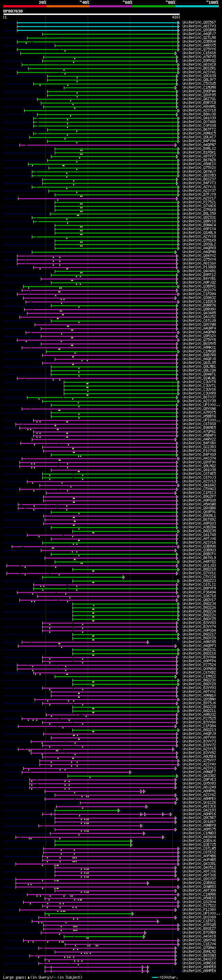Viewport: 222px width, 980px height.
Task: Select the UniRef100_Q41748 label
Action: tap(199, 535)
